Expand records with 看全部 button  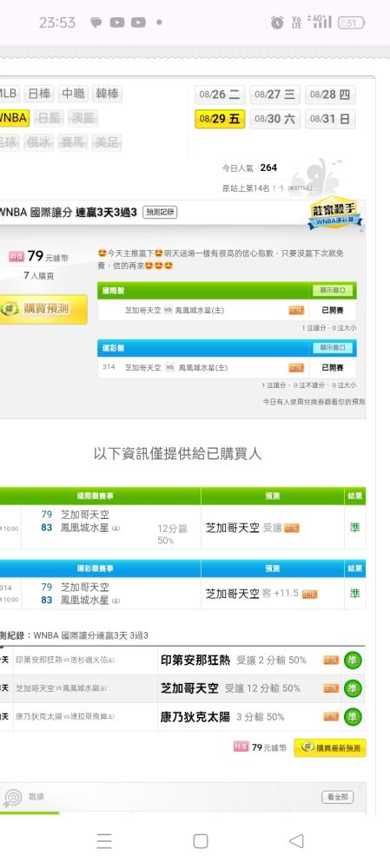(x=337, y=797)
